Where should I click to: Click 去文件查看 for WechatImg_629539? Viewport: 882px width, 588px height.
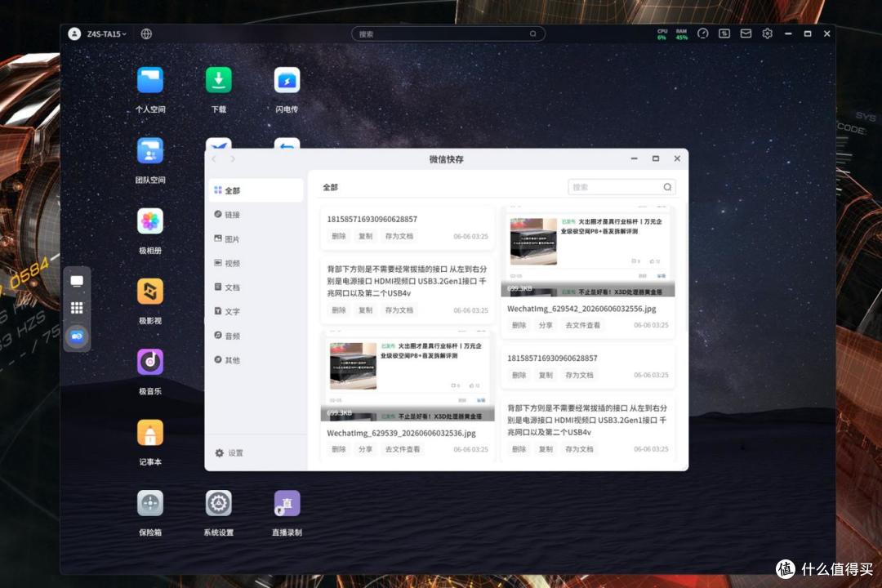pyautogui.click(x=403, y=450)
